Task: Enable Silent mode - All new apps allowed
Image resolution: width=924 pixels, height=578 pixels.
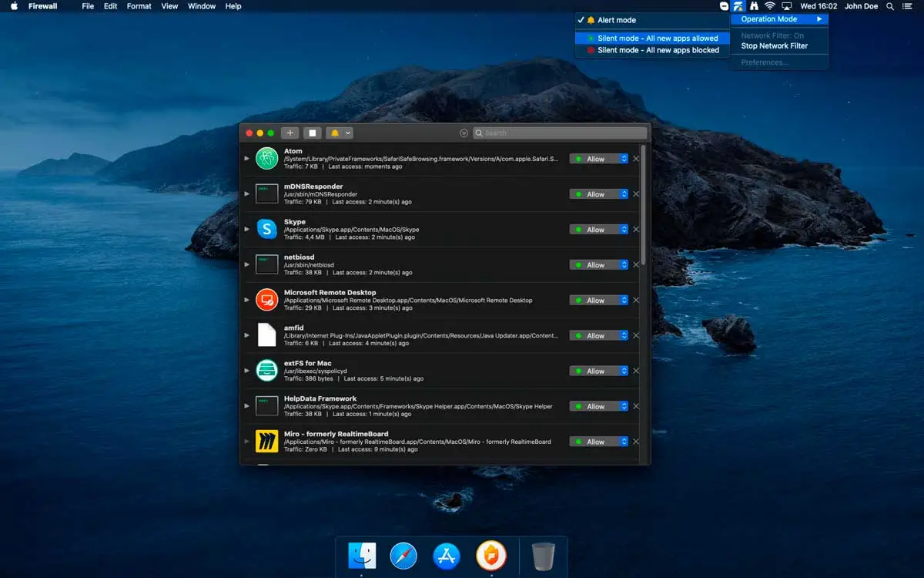Action: pos(651,37)
